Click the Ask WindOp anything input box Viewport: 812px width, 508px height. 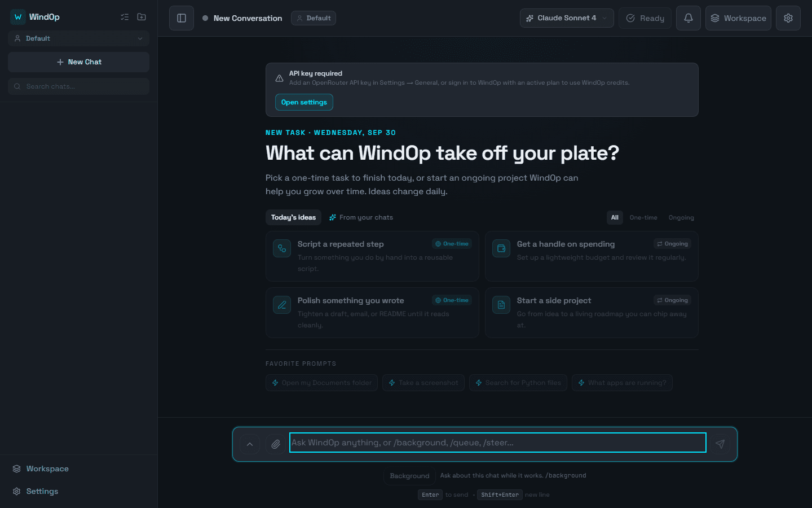click(498, 443)
